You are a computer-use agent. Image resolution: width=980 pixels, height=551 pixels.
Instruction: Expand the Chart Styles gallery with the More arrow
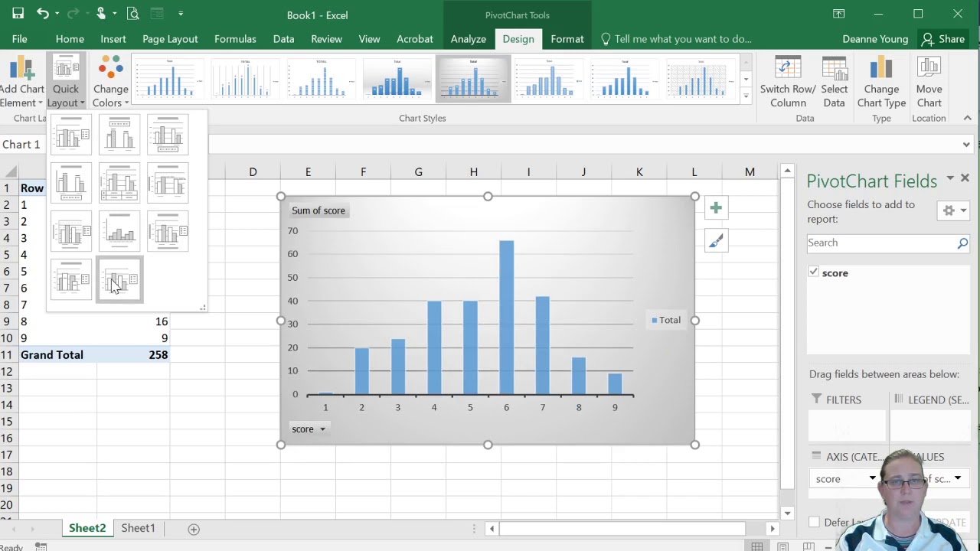[x=746, y=96]
